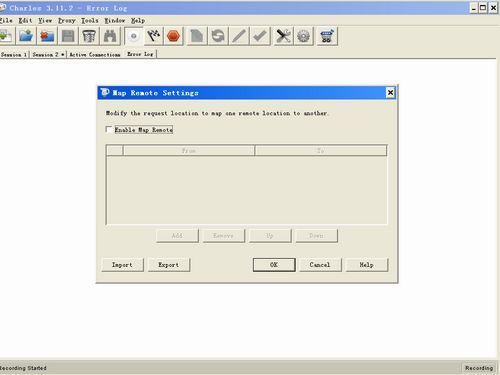Click the Validate checkmark icon
Viewport: 500px width, 375px height.
click(x=260, y=36)
